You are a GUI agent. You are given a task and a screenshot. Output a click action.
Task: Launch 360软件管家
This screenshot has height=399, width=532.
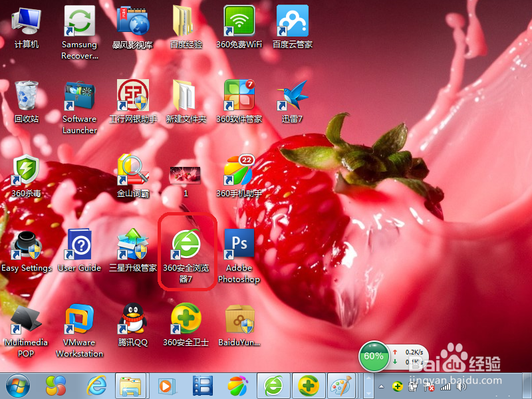(x=239, y=102)
